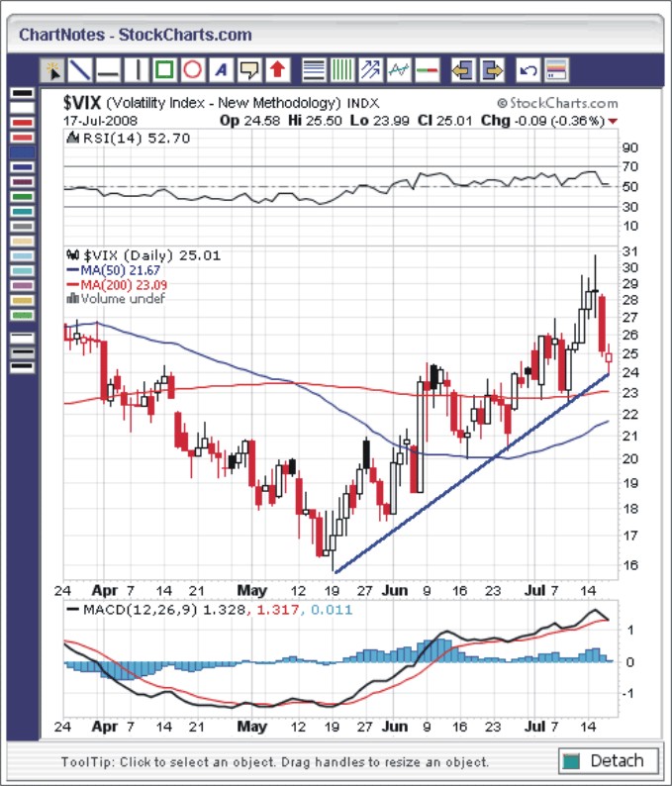Select the currently highlighted solid blue swatch
The height and width of the screenshot is (786, 672).
[22, 152]
